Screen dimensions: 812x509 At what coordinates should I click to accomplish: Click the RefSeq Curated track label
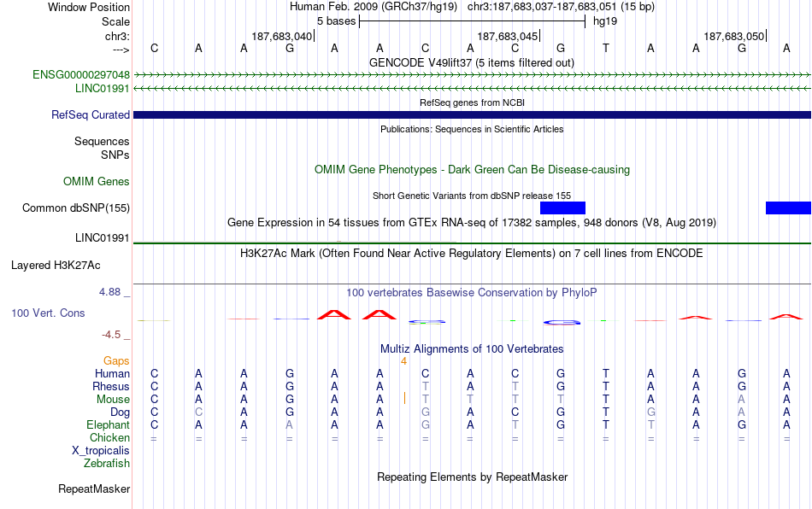tap(90, 114)
